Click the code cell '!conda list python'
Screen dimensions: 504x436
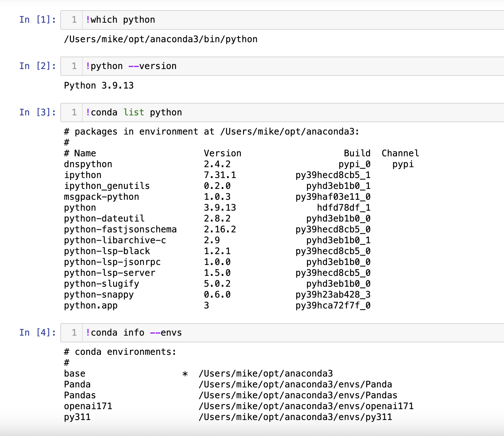[282, 113]
